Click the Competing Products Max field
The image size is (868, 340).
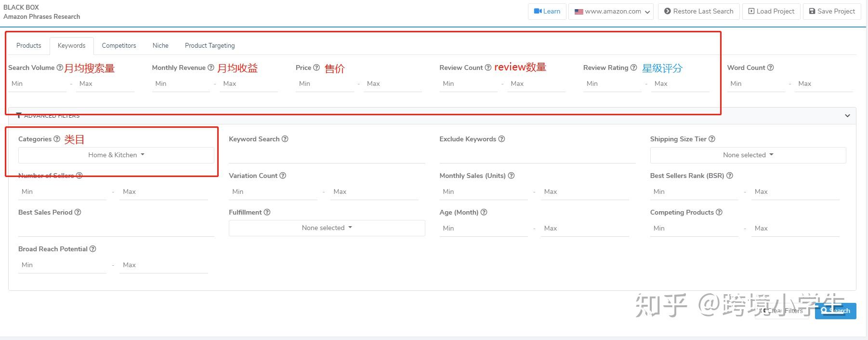(x=795, y=229)
